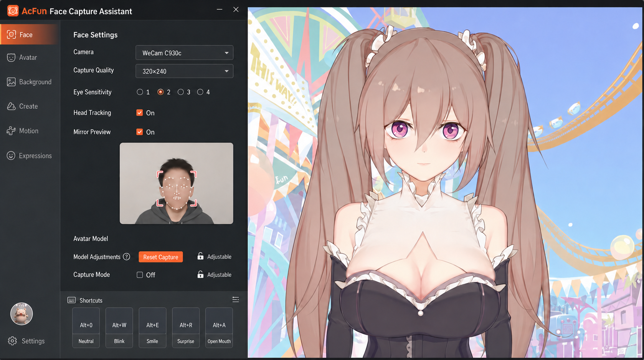Minimize the Face Capture Assistant window
Screen dimensions: 644x360
pos(220,10)
